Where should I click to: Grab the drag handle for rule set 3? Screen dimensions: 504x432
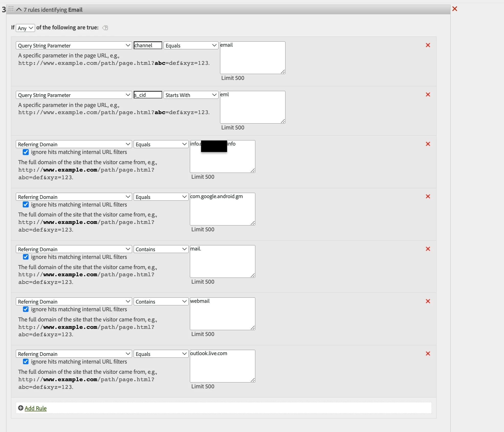tap(11, 9)
